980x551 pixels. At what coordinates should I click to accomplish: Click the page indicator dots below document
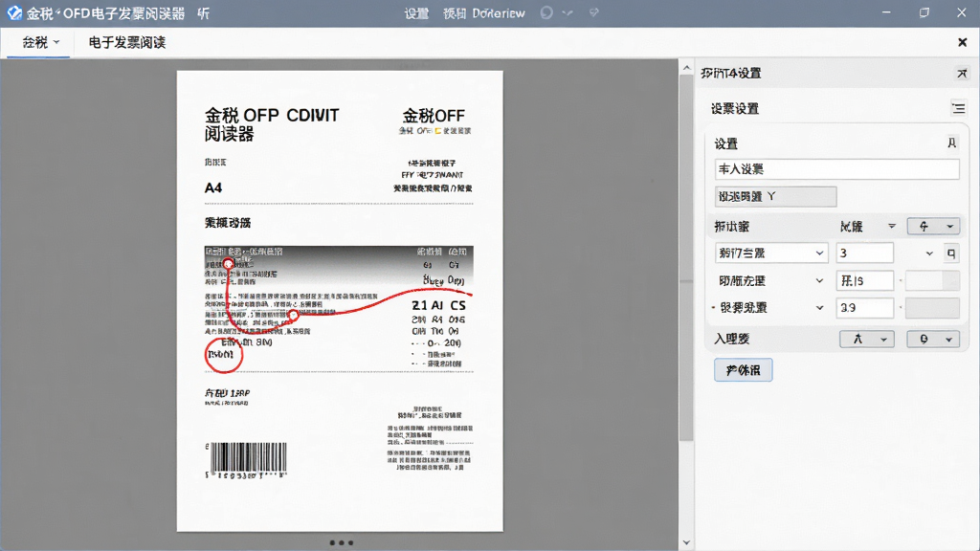[x=342, y=543]
